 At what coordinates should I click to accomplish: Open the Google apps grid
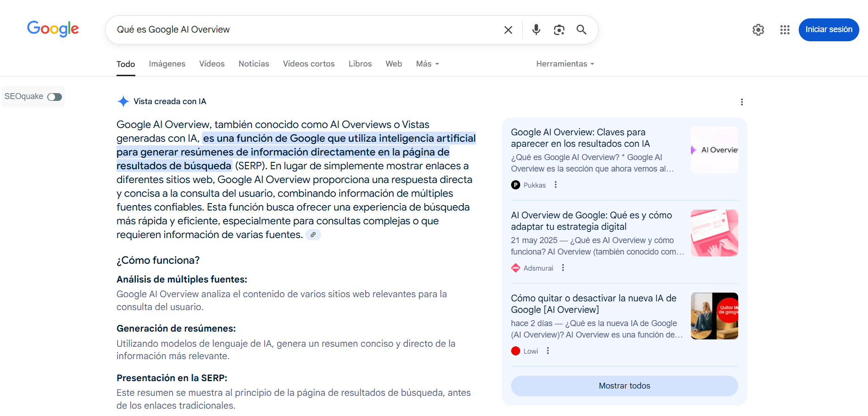point(785,29)
